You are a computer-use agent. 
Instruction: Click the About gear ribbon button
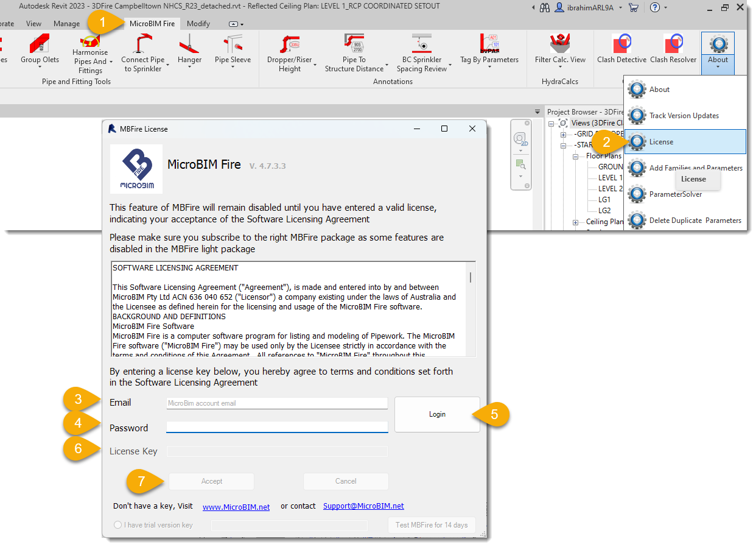(718, 44)
